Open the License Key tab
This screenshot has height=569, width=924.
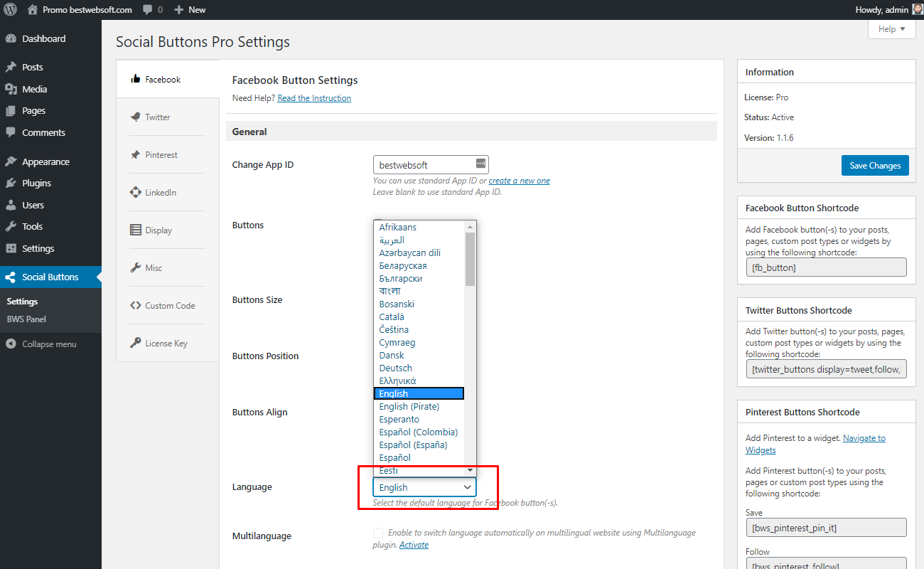168,344
